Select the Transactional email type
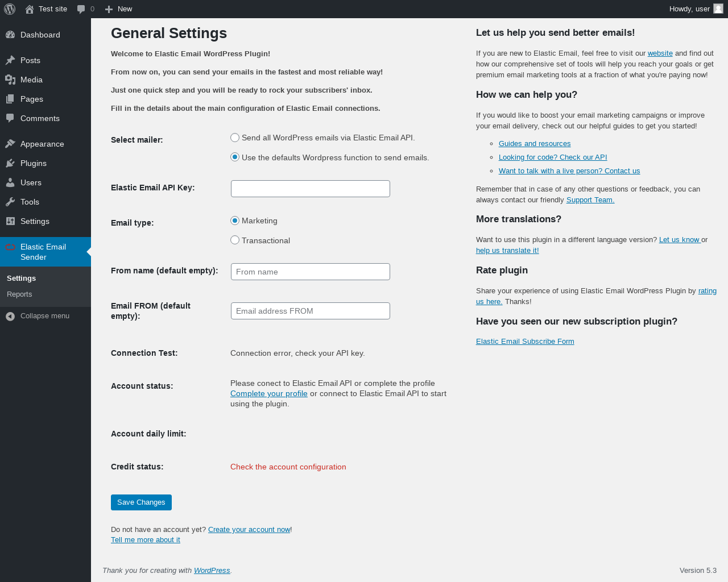728x582 pixels. [x=235, y=240]
